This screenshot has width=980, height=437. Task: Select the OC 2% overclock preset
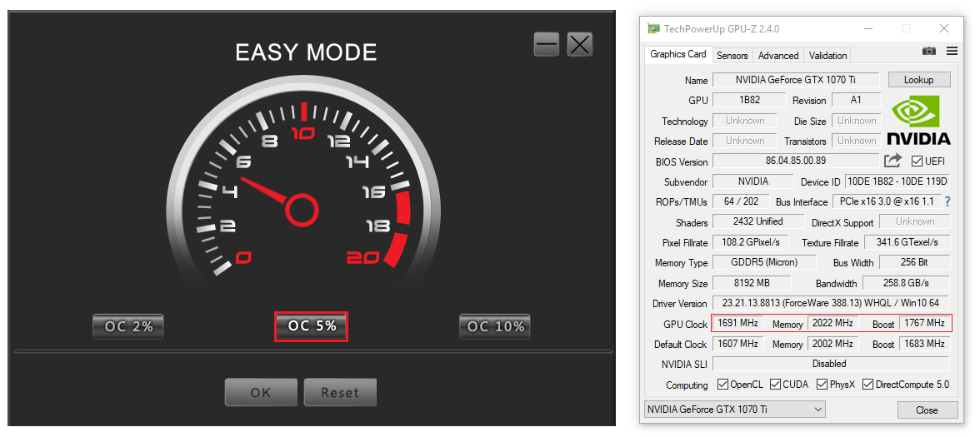pyautogui.click(x=128, y=326)
